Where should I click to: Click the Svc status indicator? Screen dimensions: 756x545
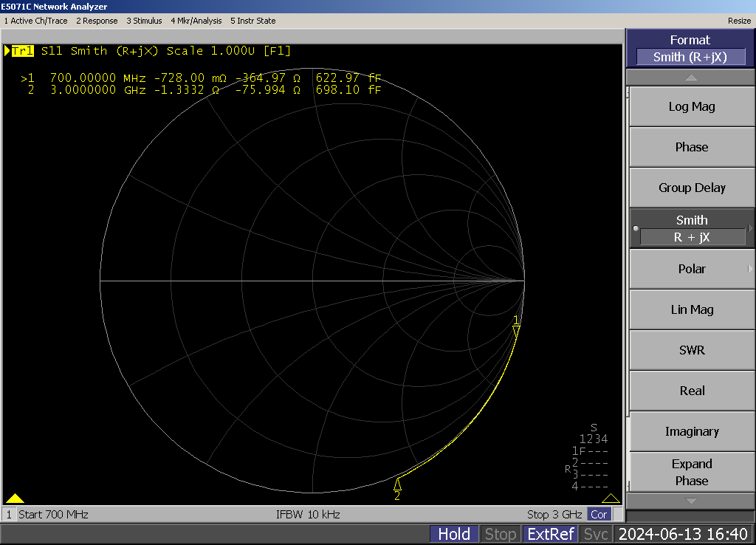596,534
